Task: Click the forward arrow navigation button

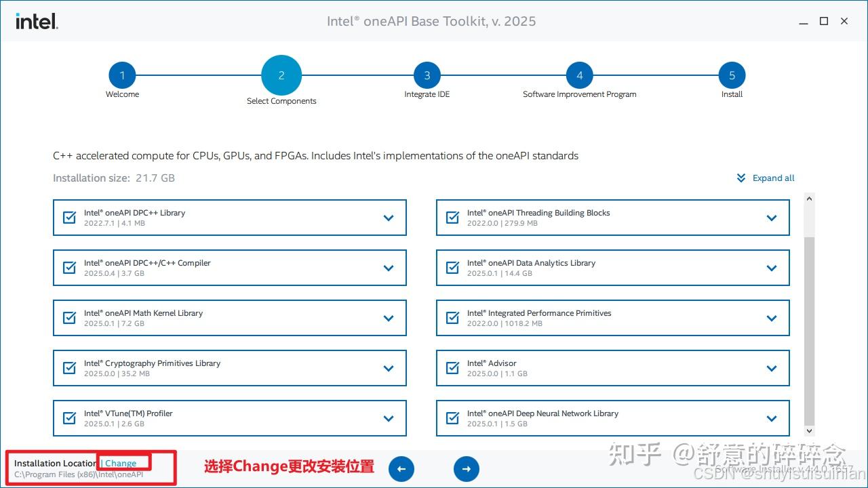Action: 466,468
